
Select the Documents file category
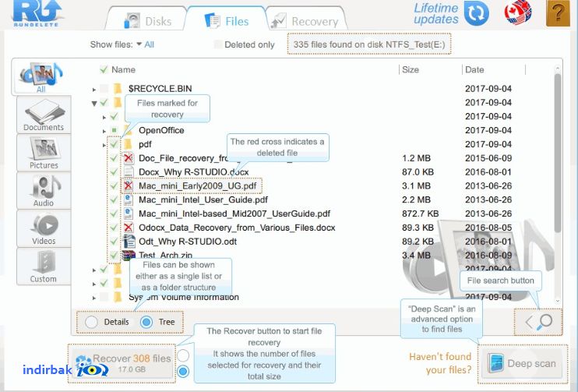pyautogui.click(x=44, y=115)
